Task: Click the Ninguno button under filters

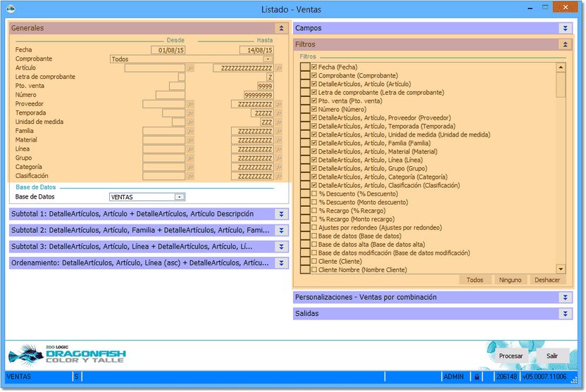Action: 510,280
